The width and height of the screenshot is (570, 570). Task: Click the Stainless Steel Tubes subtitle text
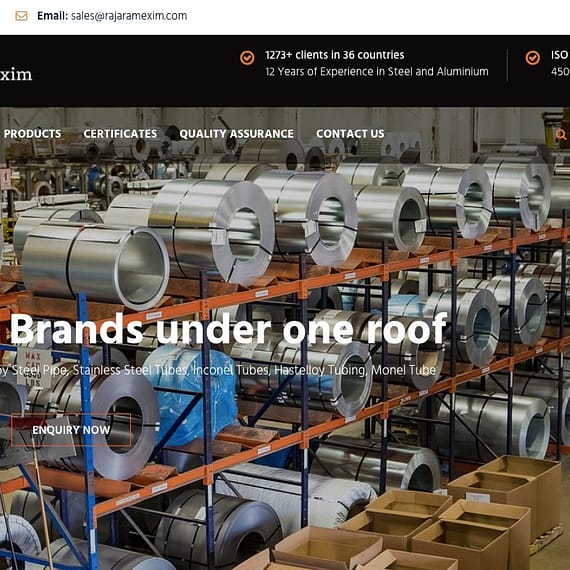point(131,370)
